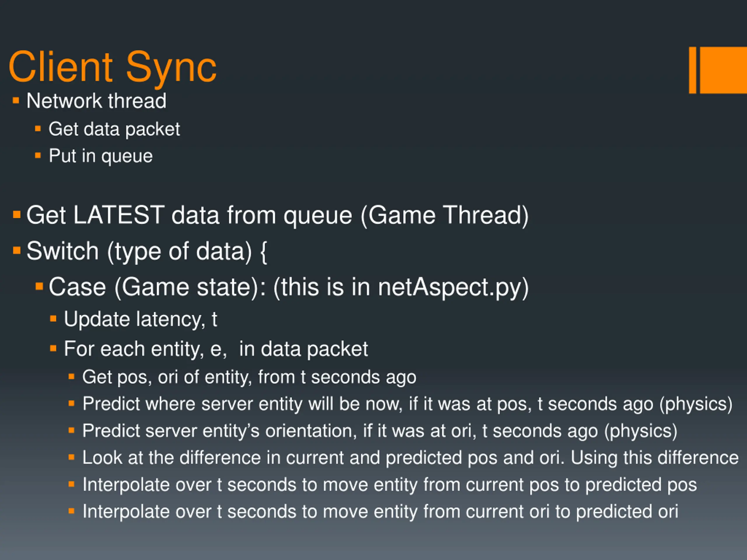Click the large orange rectangle decoration

coord(723,70)
